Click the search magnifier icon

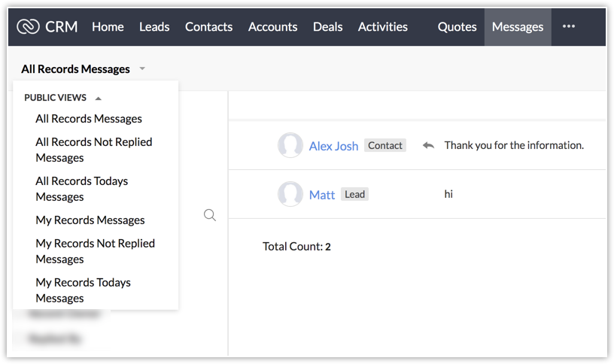210,216
